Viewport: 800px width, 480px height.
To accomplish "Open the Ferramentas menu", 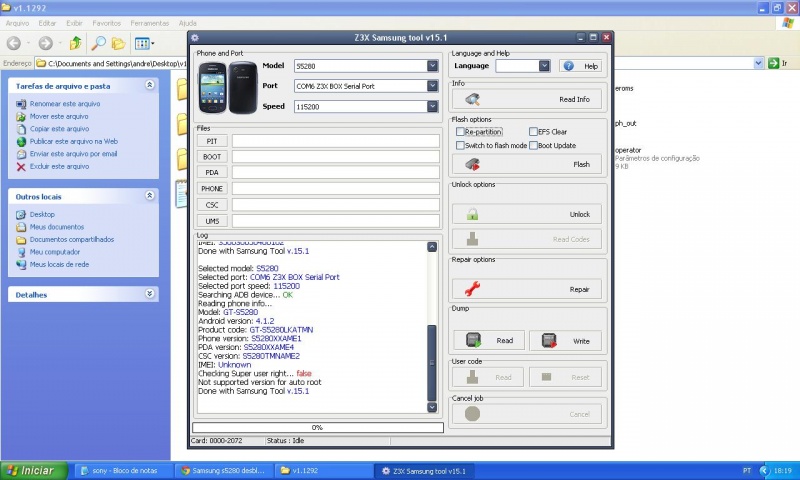I will pyautogui.click(x=149, y=23).
